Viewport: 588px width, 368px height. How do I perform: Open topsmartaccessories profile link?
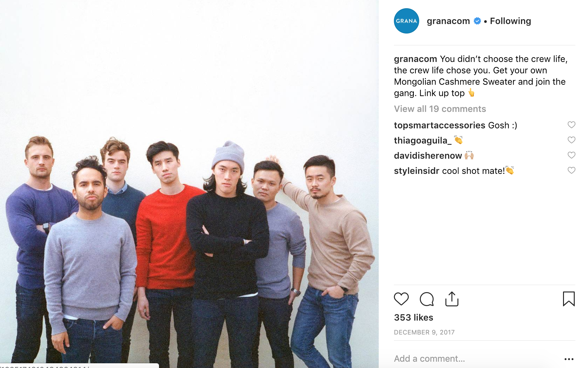(x=439, y=126)
